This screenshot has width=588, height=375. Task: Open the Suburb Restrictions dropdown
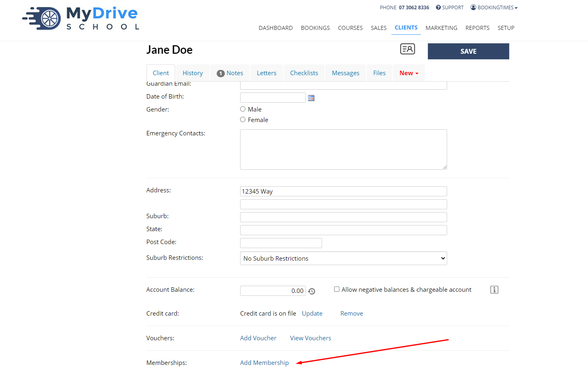tap(343, 258)
